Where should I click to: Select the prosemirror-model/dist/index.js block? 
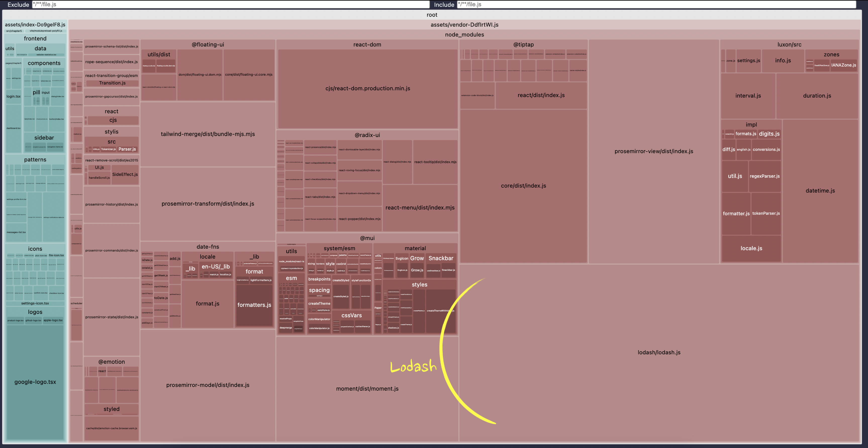click(x=208, y=385)
